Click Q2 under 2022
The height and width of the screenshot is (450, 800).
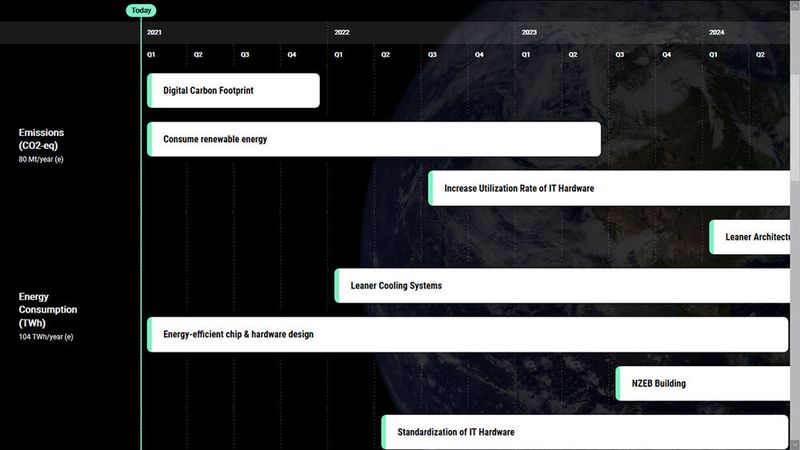tap(385, 55)
